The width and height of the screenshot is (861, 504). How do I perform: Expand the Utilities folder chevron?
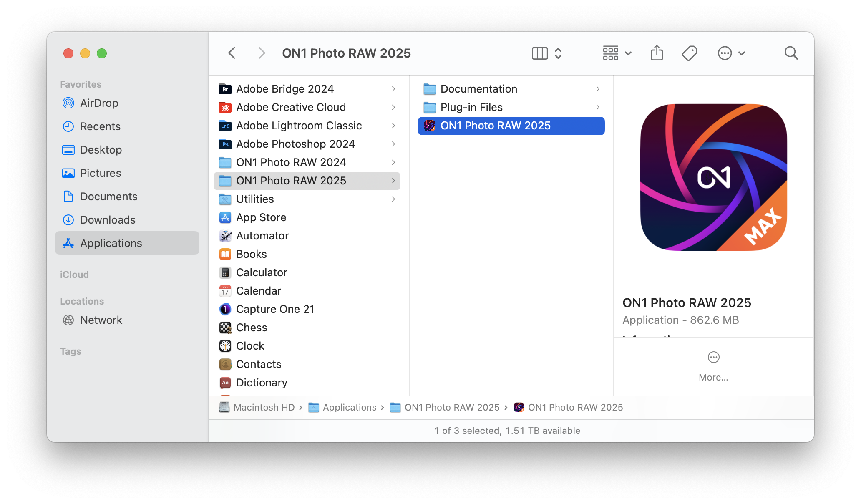click(393, 199)
